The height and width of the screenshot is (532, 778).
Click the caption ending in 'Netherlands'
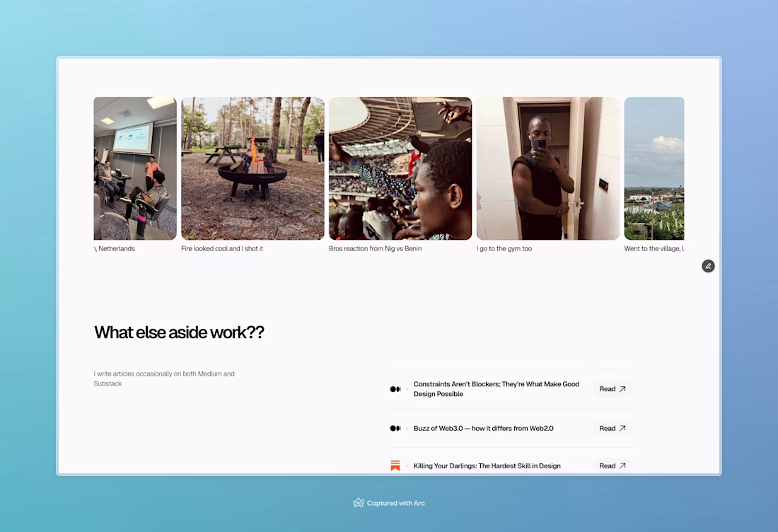pos(115,248)
